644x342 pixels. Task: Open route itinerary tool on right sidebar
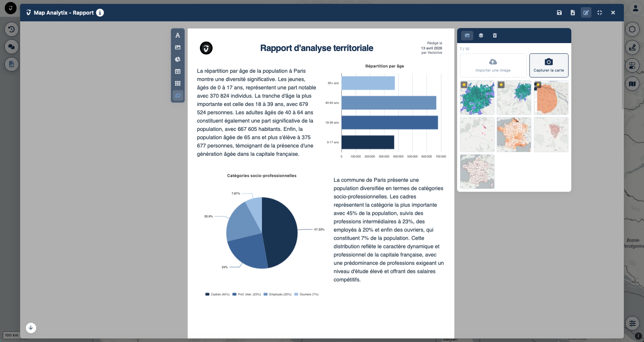(632, 47)
